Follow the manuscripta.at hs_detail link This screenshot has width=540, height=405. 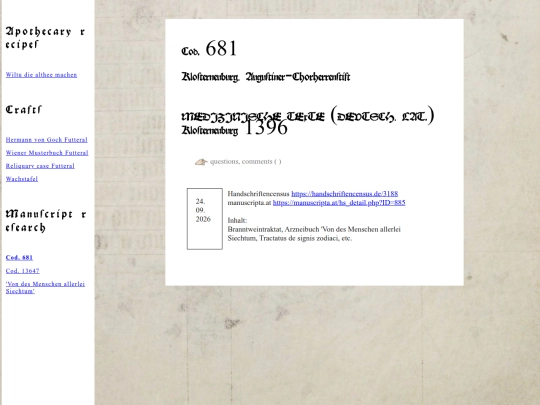pos(339,202)
